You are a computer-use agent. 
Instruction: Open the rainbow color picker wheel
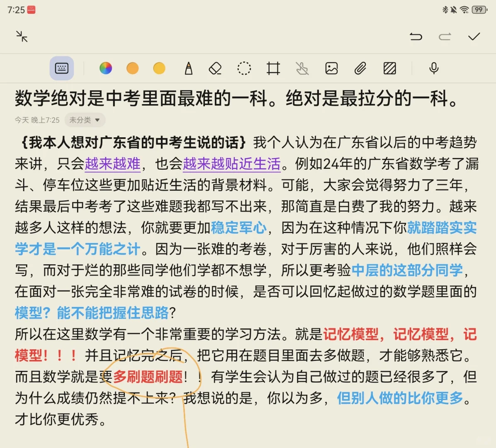(106, 68)
